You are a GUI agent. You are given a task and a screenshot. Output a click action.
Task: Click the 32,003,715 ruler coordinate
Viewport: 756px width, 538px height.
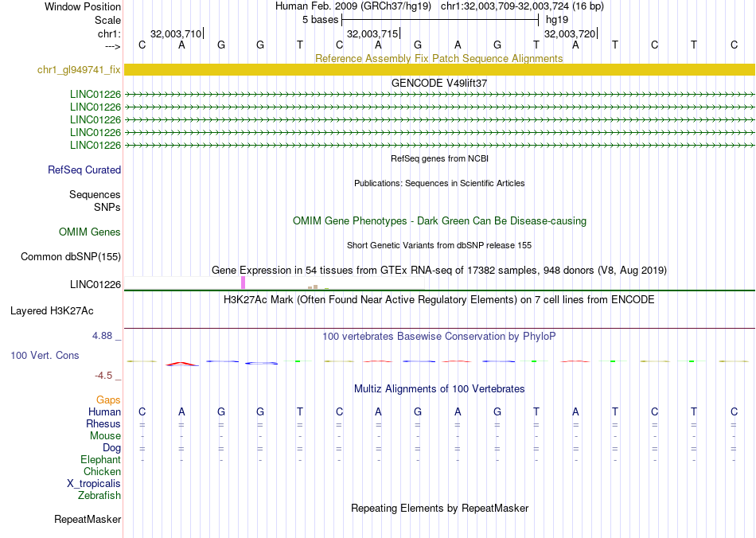372,33
